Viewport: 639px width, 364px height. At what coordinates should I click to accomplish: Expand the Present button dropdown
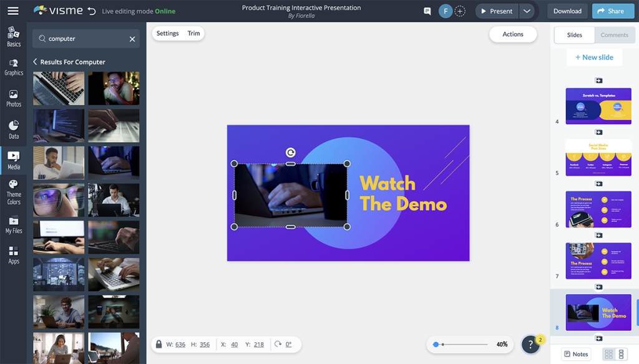click(528, 11)
